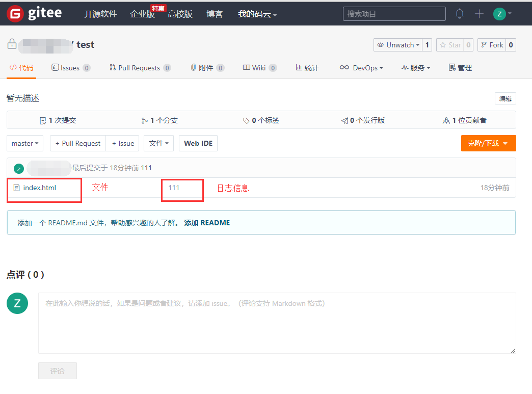Click the private repository lock icon
This screenshot has height=394, width=532.
pos(12,44)
